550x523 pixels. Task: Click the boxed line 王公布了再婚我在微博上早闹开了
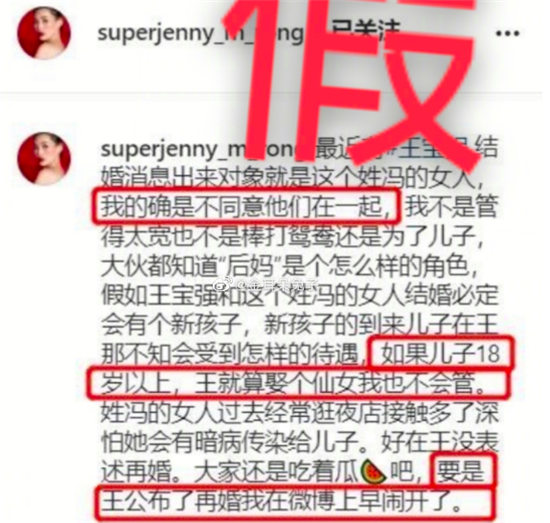tap(295, 503)
